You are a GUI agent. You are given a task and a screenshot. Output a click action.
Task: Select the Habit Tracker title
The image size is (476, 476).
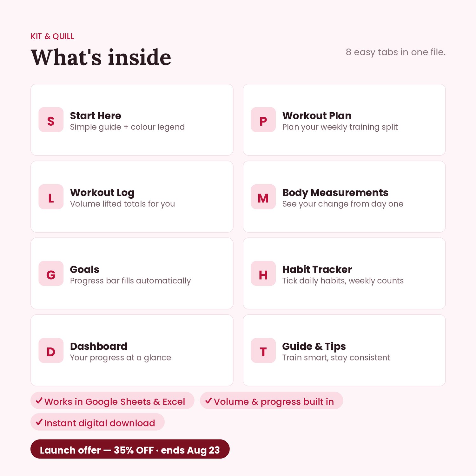pos(317,269)
